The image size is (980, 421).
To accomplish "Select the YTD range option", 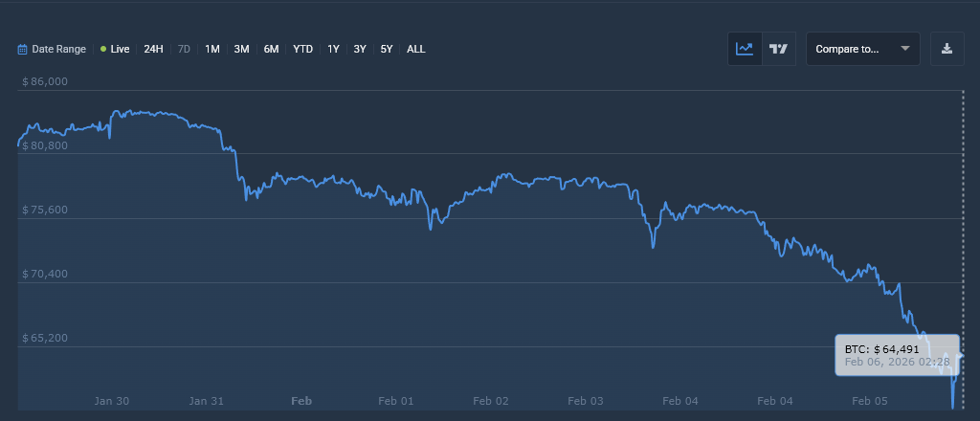I will click(x=302, y=49).
